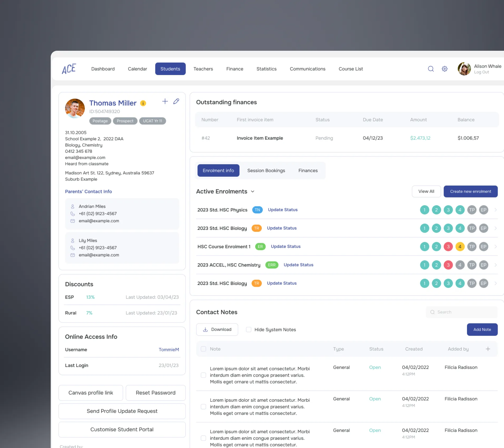The width and height of the screenshot is (504, 448).
Task: Edit profile using the pencil icon
Action: [176, 101]
